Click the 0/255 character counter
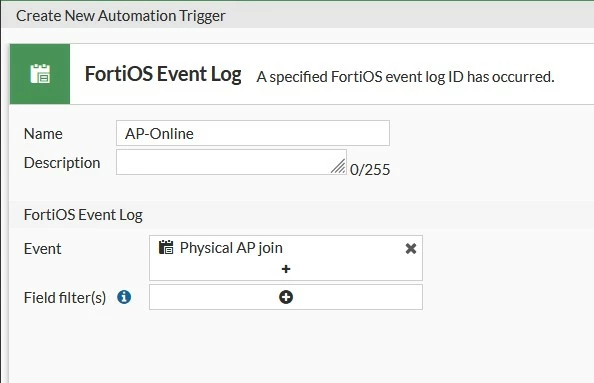594x383 pixels. pyautogui.click(x=370, y=170)
